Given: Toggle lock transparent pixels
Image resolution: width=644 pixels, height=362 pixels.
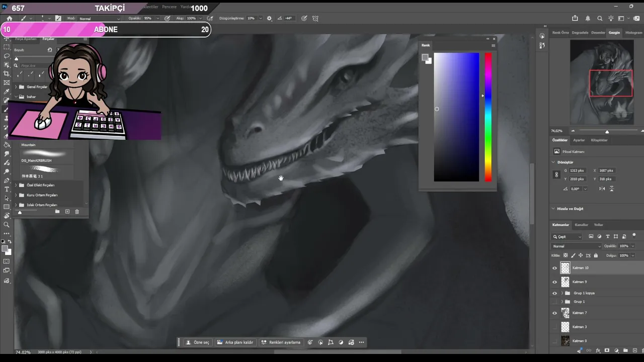Looking at the screenshot, I should coord(566,255).
